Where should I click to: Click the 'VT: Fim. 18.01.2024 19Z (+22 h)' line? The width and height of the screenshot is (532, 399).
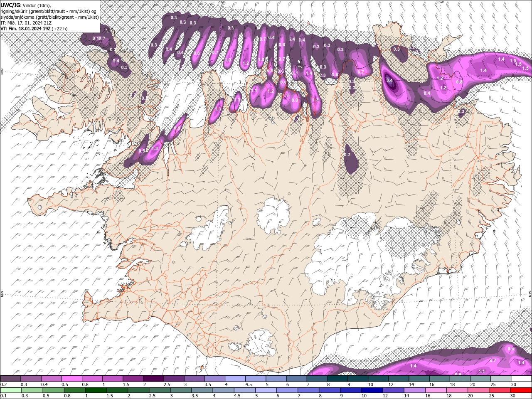[x=34, y=29]
